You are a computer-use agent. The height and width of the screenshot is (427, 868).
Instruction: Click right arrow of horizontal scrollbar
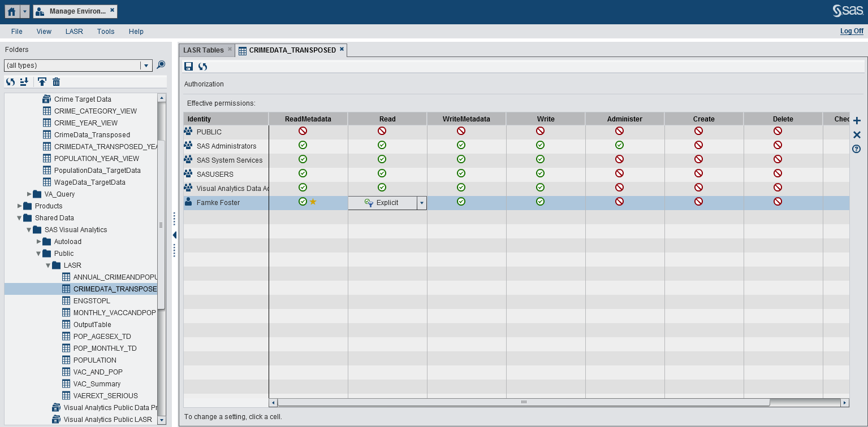(x=845, y=402)
